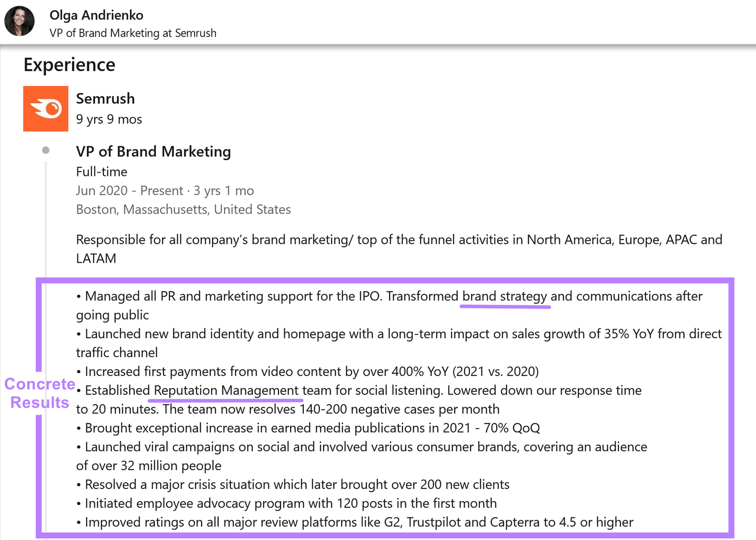Click the bullet beside Managed all PR
The image size is (756, 540).
coord(78,296)
